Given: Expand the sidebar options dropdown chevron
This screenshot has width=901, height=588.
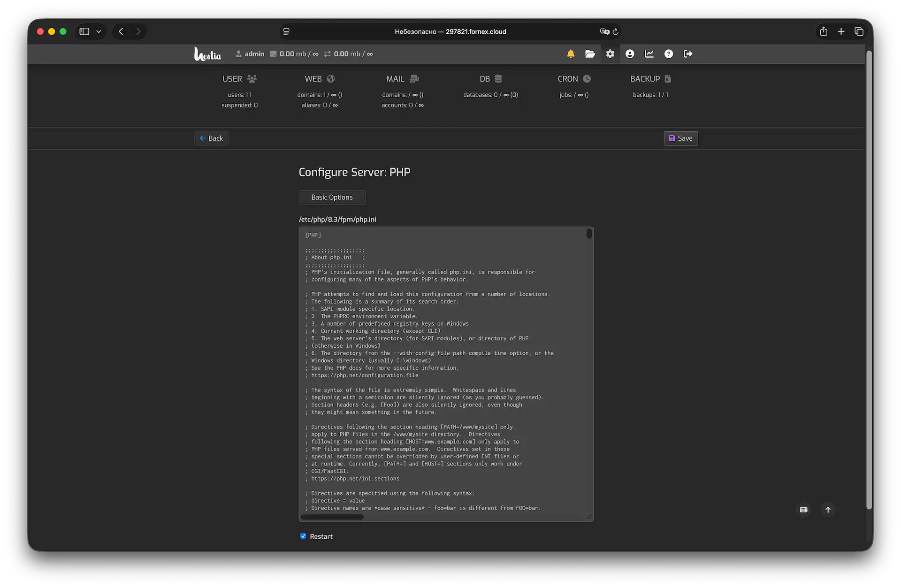Looking at the screenshot, I should (x=99, y=31).
